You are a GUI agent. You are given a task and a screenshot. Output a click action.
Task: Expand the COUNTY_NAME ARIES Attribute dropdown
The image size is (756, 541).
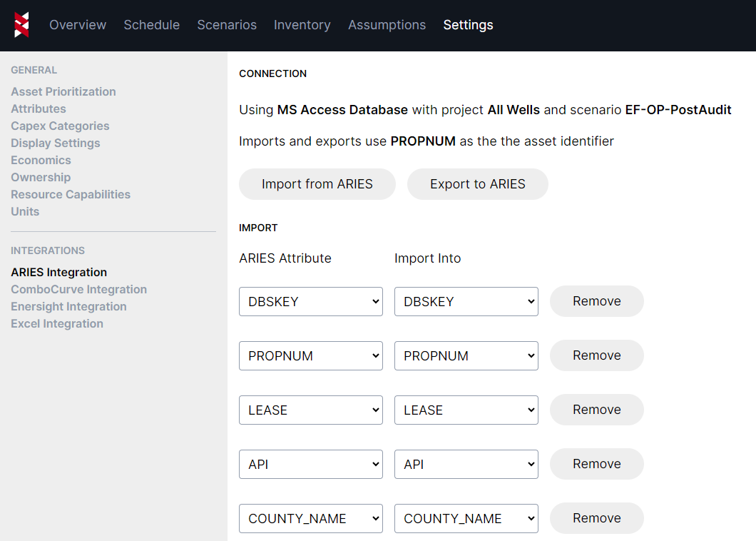point(310,519)
